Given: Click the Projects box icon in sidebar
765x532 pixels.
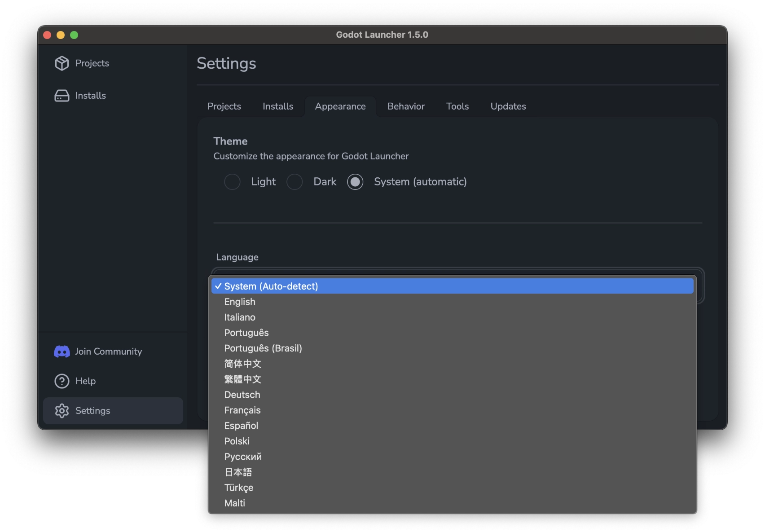Looking at the screenshot, I should click(62, 63).
